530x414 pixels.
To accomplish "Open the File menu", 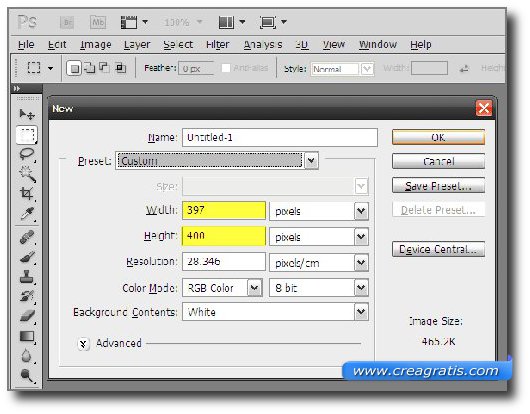I will click(x=26, y=45).
